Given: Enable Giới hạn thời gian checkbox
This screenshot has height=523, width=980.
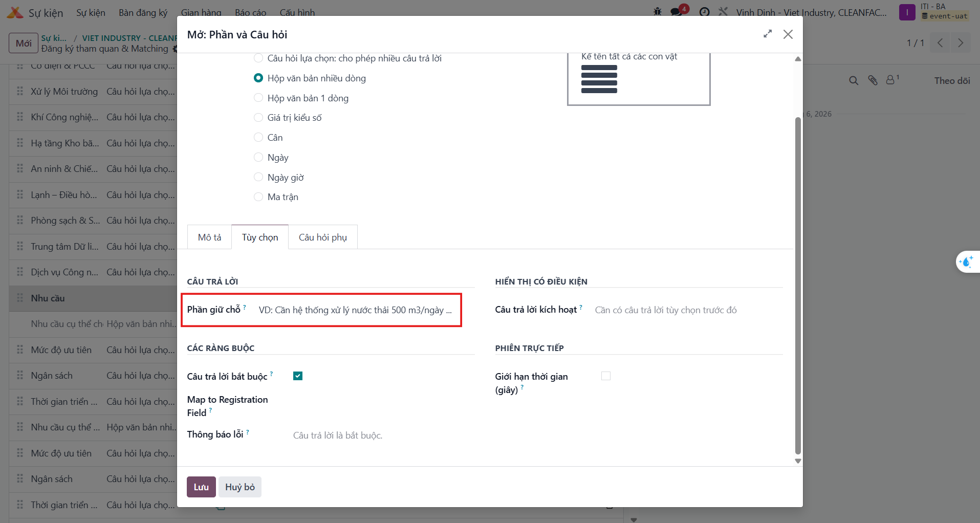Looking at the screenshot, I should [x=606, y=376].
